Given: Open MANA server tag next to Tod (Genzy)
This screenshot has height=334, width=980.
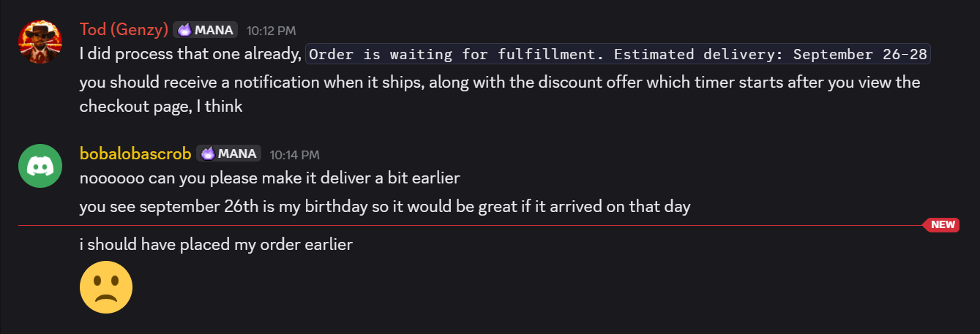Looking at the screenshot, I should 206,30.
